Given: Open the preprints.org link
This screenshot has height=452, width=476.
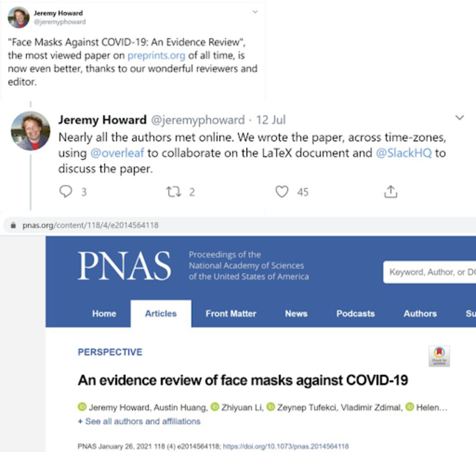Looking at the screenshot, I should (x=156, y=55).
